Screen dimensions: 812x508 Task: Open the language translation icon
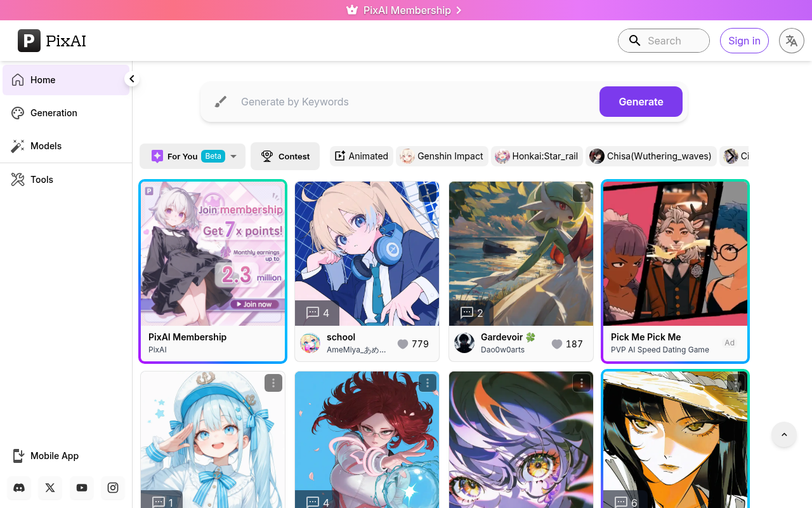[x=791, y=41]
